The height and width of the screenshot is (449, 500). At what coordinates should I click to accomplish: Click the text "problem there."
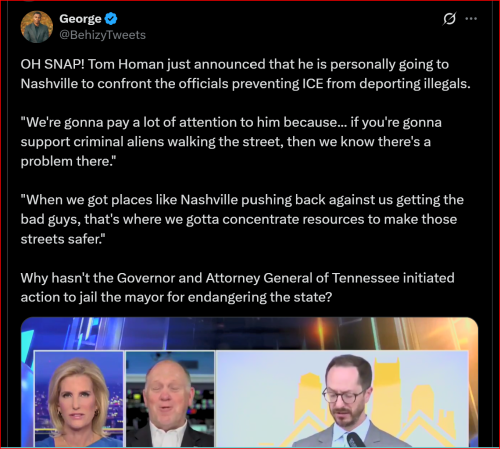68,161
